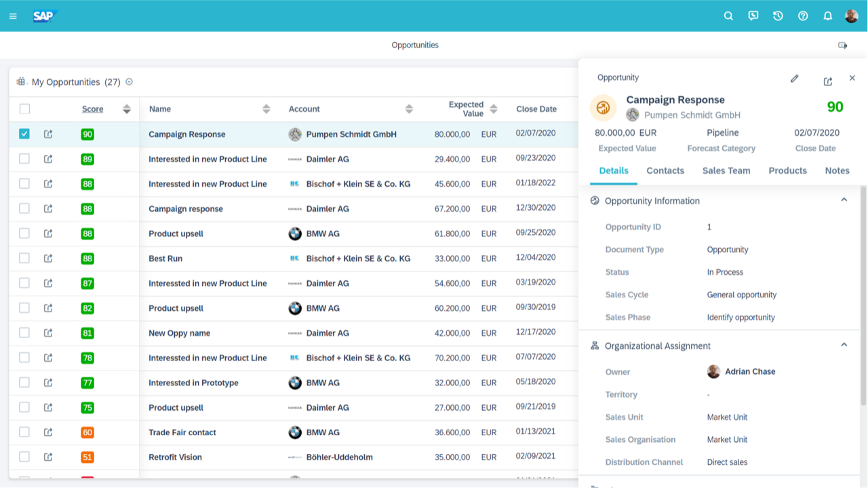Click the pencil edit icon for opportunity
Screen dimensions: 868x488
(794, 79)
